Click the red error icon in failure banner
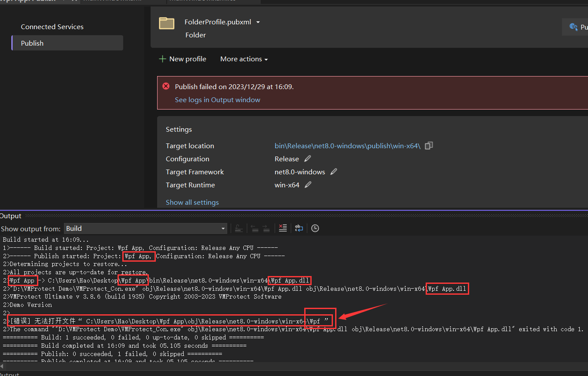The height and width of the screenshot is (376, 588). click(166, 86)
